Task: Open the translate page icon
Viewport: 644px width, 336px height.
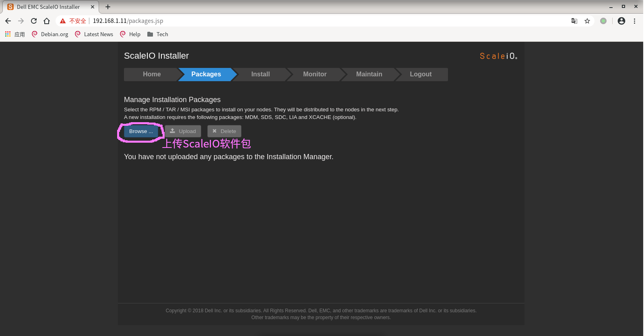Action: 574,21
